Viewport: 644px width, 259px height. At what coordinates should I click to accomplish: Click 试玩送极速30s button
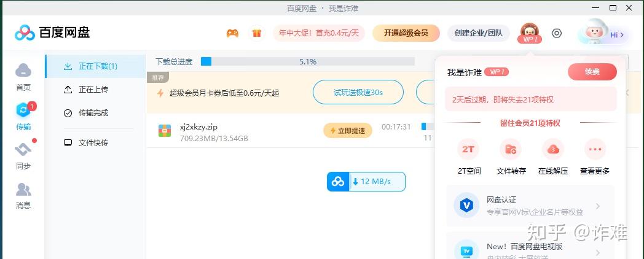coord(358,92)
